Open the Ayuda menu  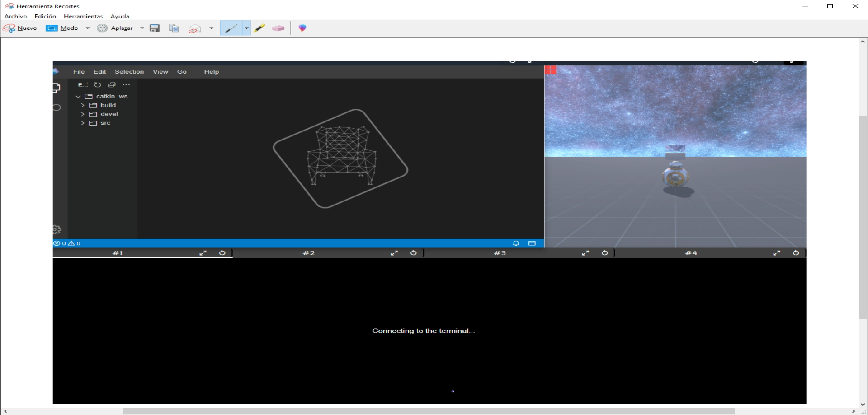[x=120, y=16]
